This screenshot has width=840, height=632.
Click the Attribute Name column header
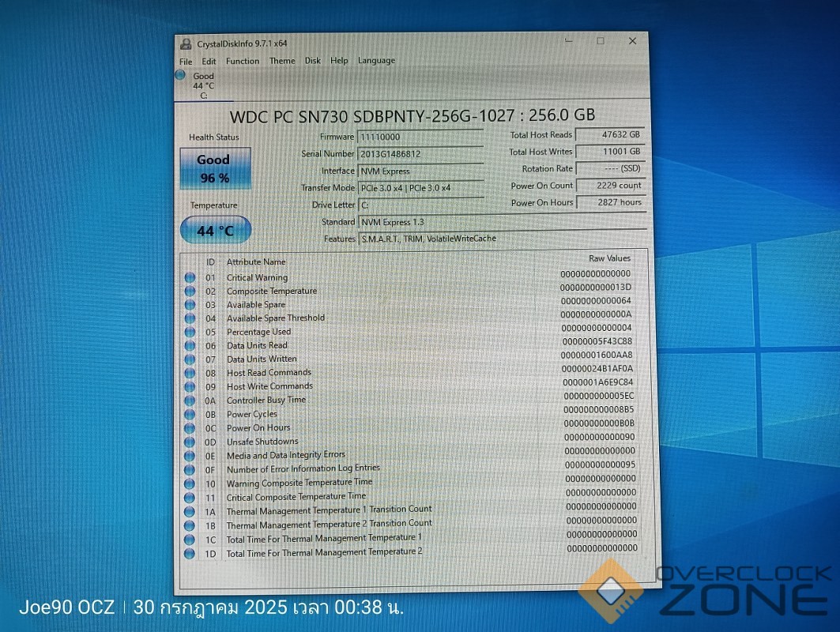[255, 262]
